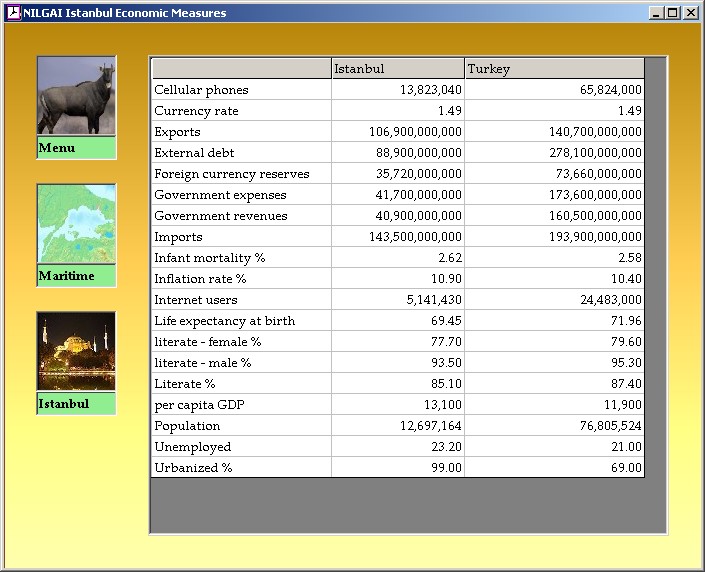
Task: Click the Nilgai antelope Menu image
Action: (x=76, y=96)
